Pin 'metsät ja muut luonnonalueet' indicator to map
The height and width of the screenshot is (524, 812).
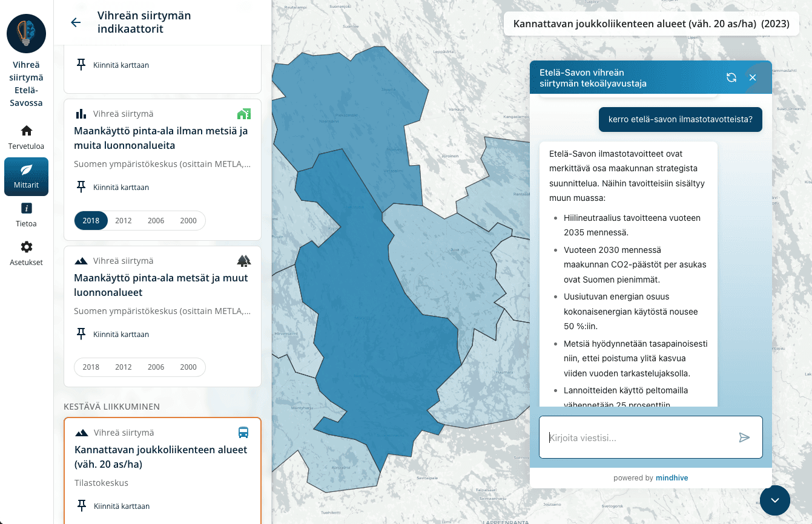[x=113, y=334]
